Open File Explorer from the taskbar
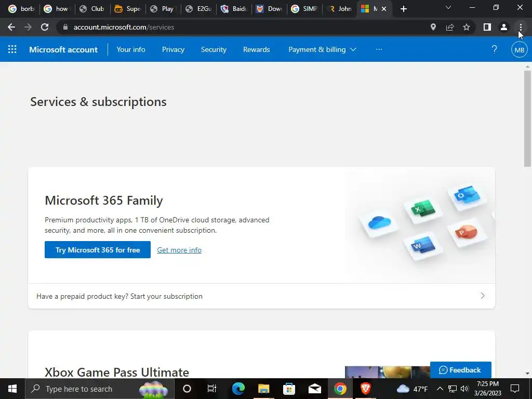Viewport: 532px width, 399px height. tap(263, 389)
